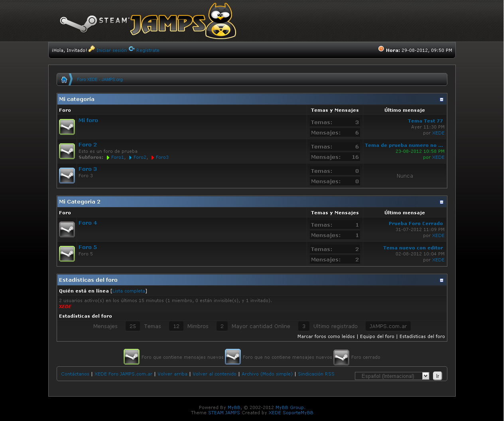Collapse the Mi categoría section
504x421 pixels.
point(441,99)
